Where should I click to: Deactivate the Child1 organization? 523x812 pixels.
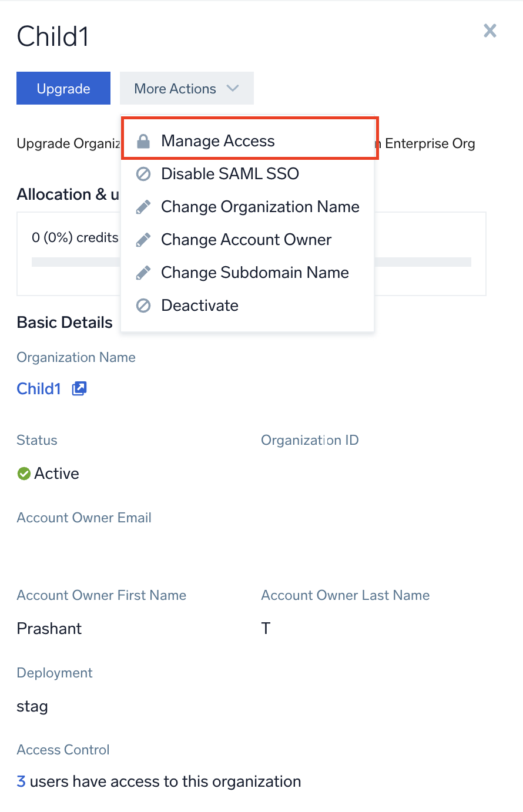click(200, 305)
